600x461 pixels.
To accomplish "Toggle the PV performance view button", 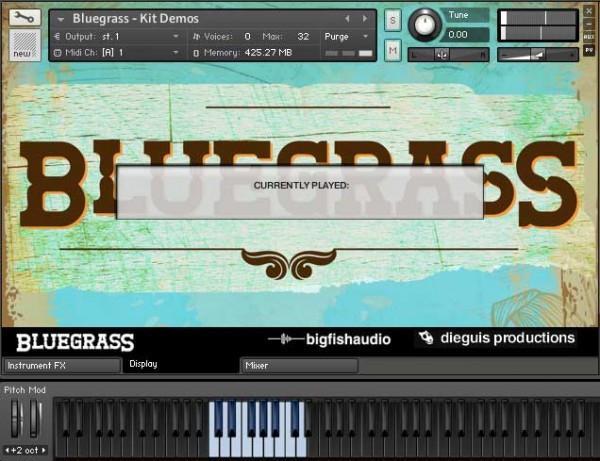I will coord(589,50).
